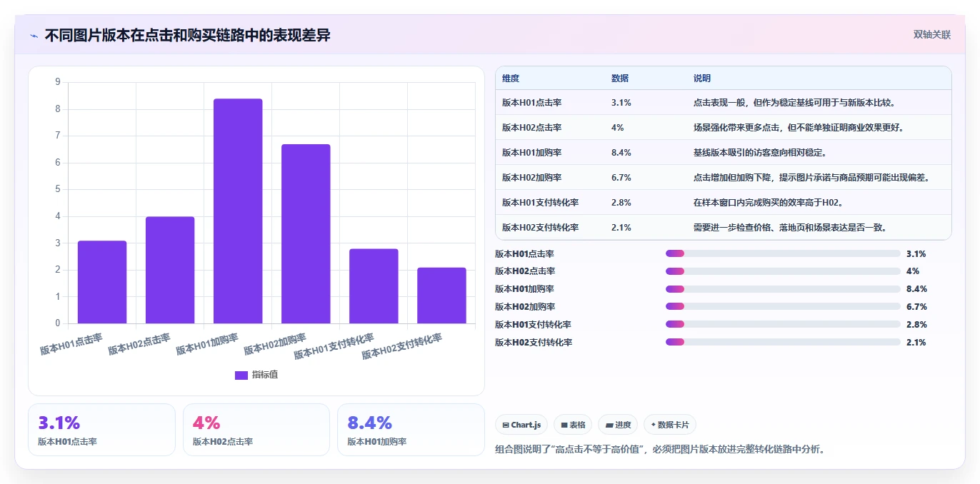Screen dimensions: 980x484
Task: Click the 6.7% value beside the progress bar
Action: tap(916, 307)
